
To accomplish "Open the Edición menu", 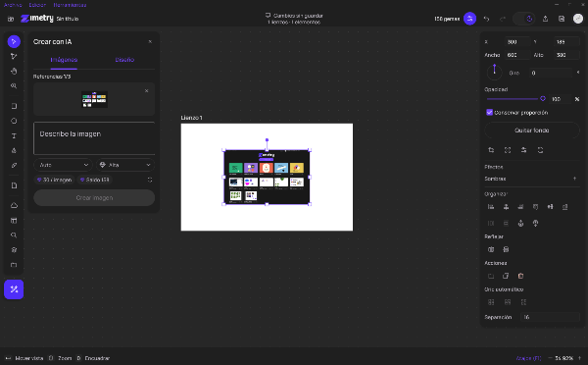I will tap(37, 5).
